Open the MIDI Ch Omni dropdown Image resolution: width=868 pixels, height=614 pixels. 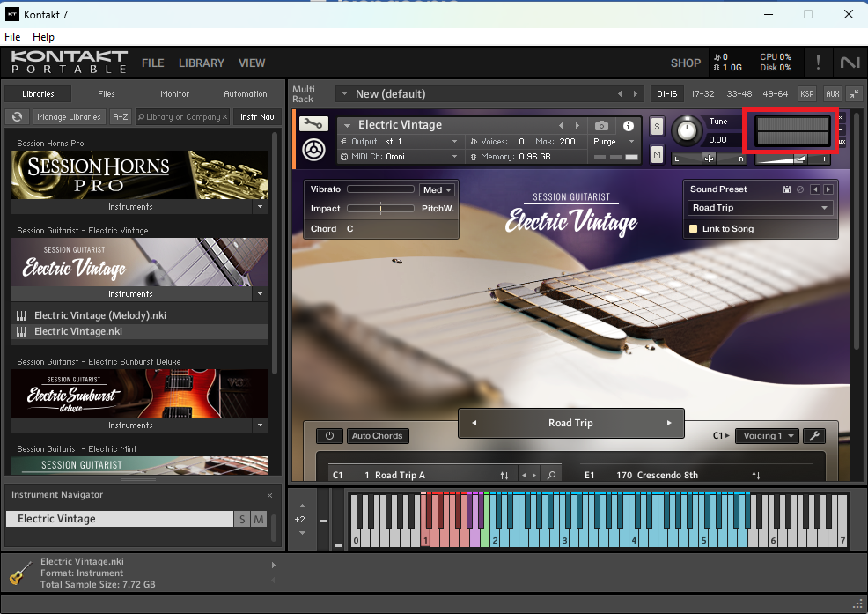click(400, 157)
